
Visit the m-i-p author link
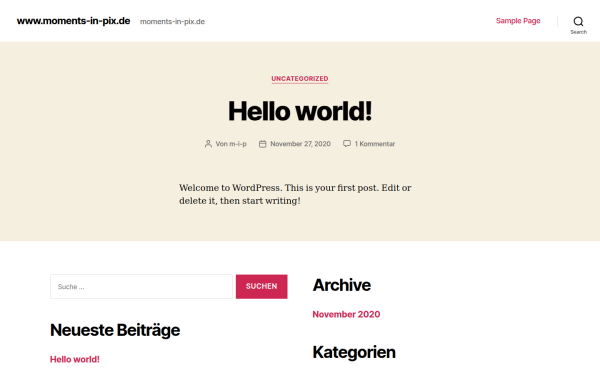point(238,144)
